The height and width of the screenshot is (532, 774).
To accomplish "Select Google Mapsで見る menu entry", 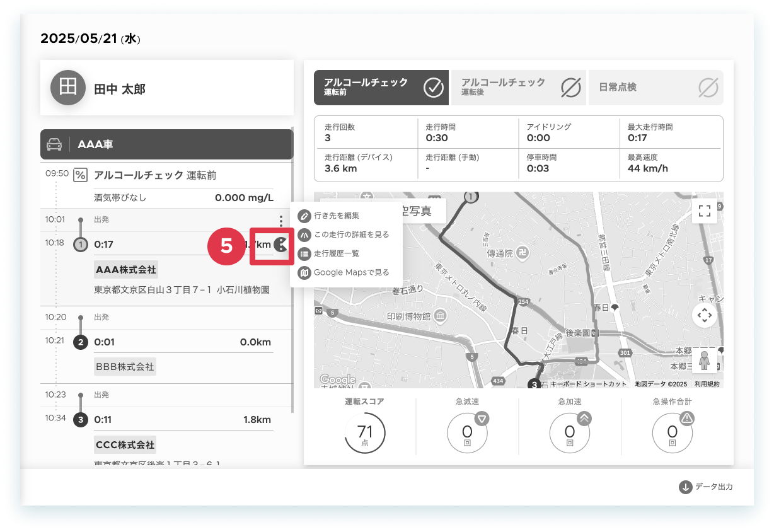I will (x=344, y=272).
